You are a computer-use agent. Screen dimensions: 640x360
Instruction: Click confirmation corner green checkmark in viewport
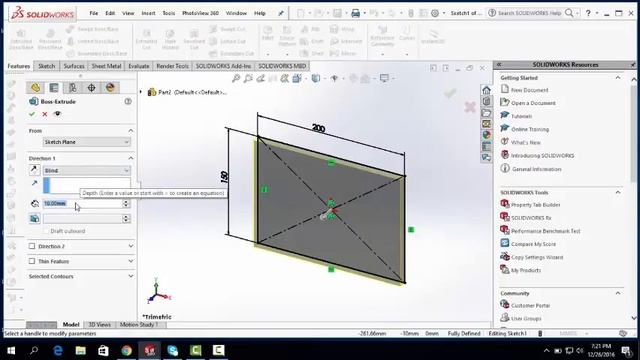click(x=450, y=93)
